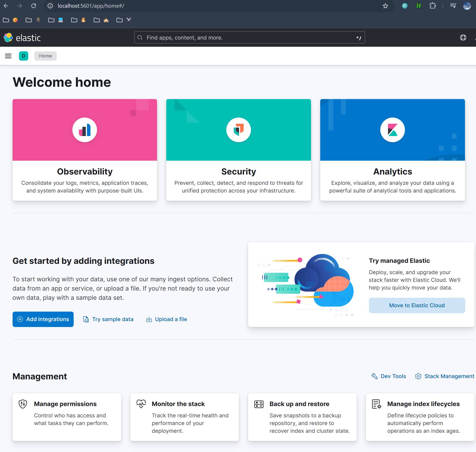This screenshot has height=452, width=476.
Task: Click the Kibana Analytics icon
Action: tap(393, 130)
